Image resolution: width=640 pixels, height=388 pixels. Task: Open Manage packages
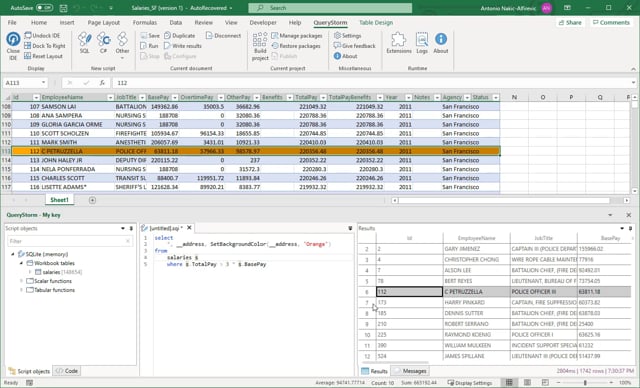297,35
